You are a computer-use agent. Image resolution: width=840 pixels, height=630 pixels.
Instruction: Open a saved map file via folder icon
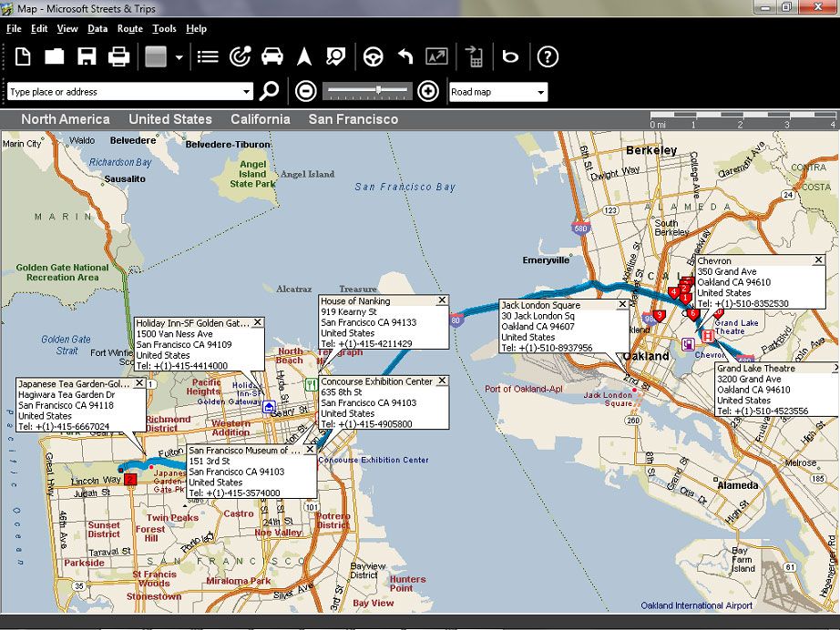pos(55,57)
